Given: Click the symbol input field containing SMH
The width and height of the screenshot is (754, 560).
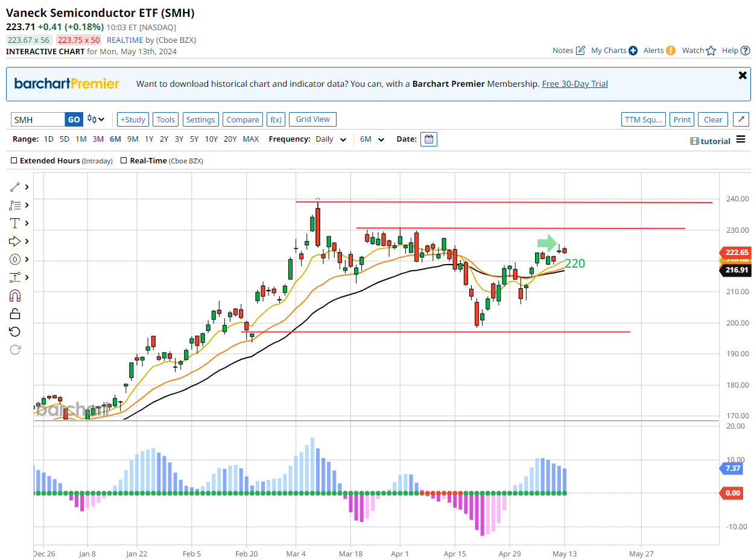Looking at the screenshot, I should (x=38, y=119).
